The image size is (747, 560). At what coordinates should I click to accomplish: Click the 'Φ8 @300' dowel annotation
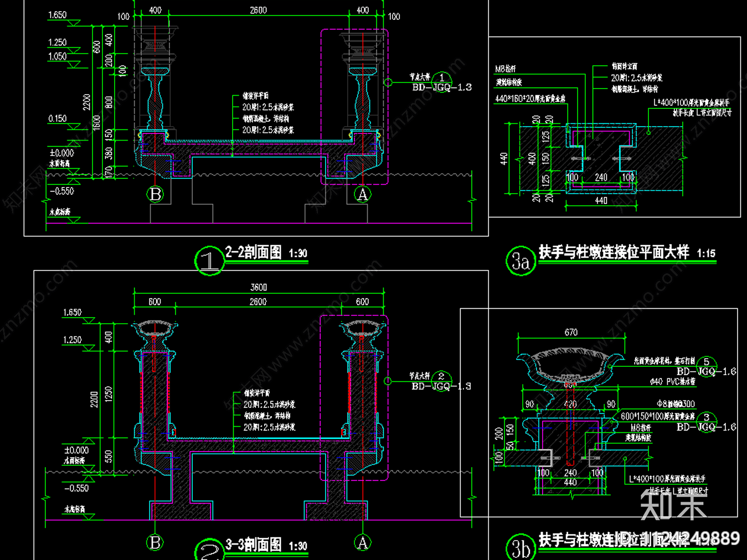[x=676, y=404]
